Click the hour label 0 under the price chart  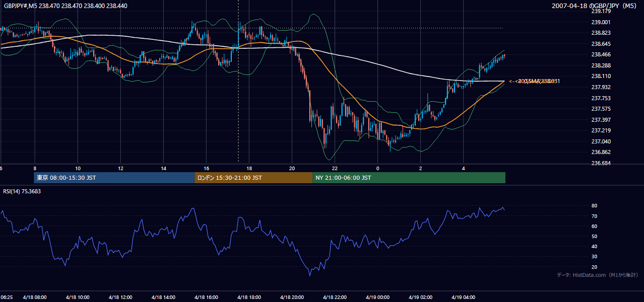[378, 168]
